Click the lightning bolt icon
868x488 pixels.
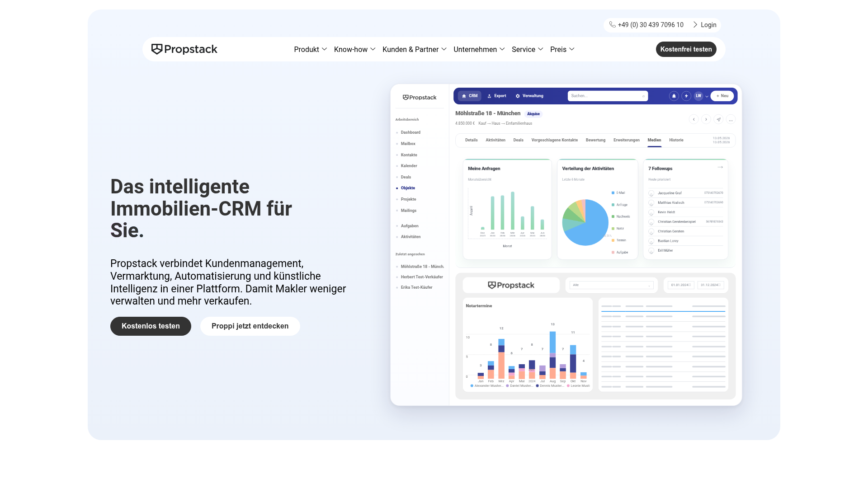click(x=686, y=96)
